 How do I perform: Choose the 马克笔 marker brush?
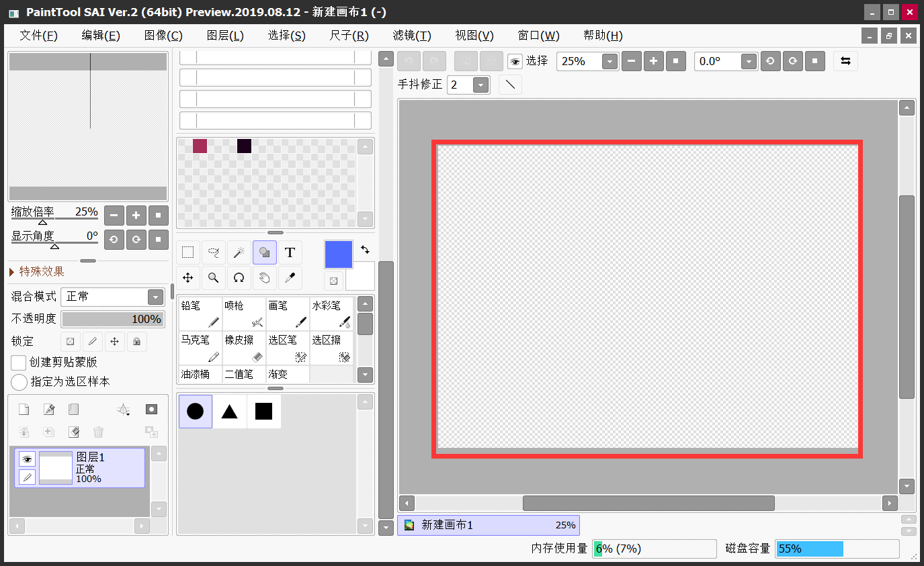[200, 348]
